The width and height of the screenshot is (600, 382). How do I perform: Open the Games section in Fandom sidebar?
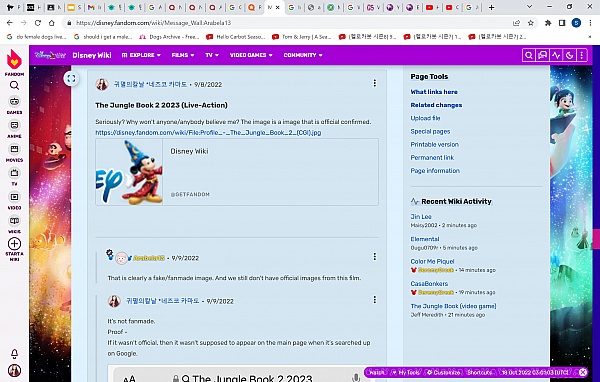(14, 101)
